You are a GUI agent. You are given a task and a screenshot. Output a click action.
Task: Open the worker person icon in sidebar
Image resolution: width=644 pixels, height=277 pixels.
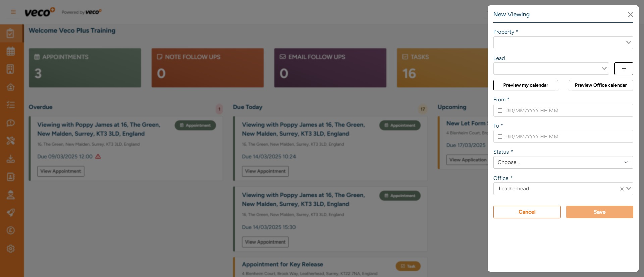[11, 195]
